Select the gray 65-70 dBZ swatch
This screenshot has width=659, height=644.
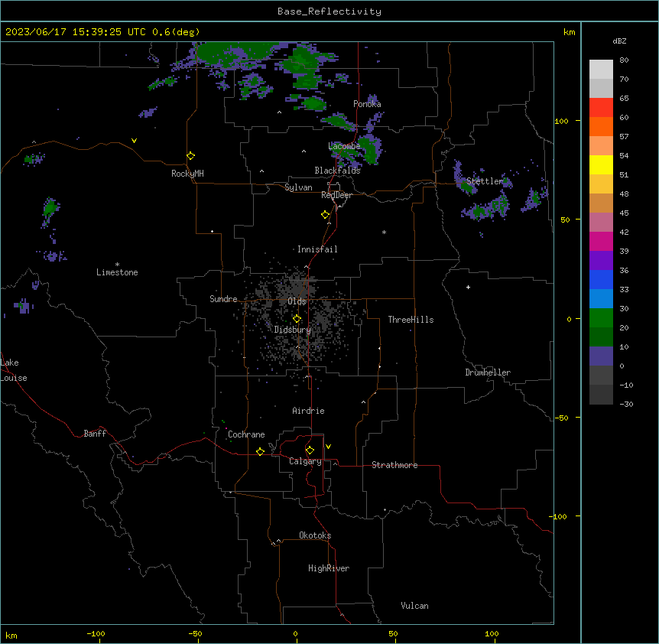601,88
